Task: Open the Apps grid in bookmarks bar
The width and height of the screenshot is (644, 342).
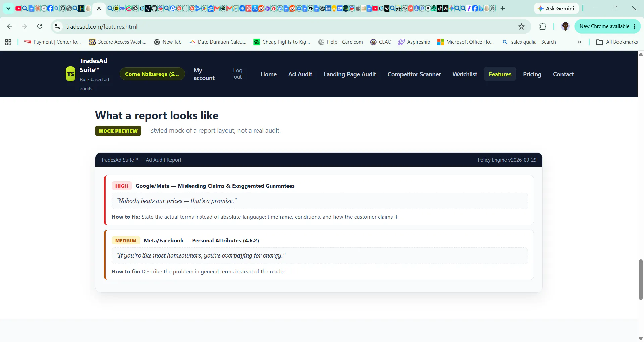Action: point(8,42)
